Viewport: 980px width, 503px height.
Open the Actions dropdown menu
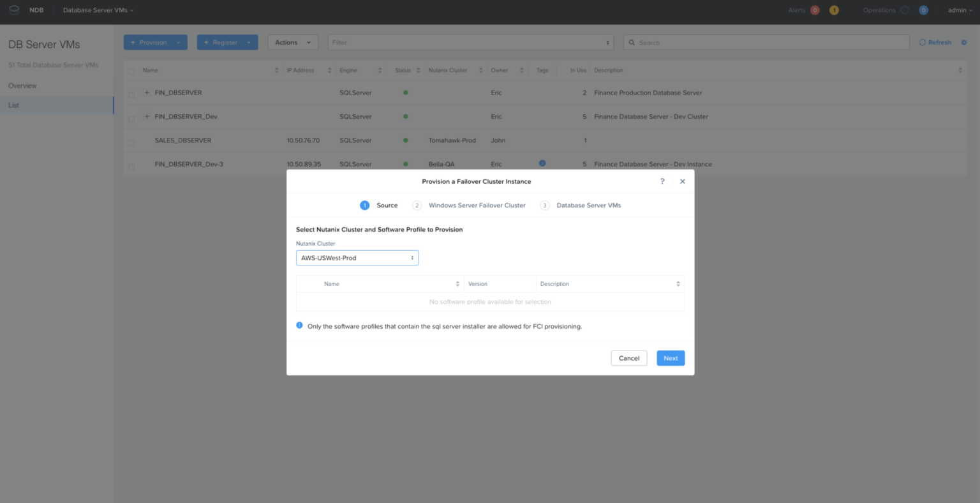point(292,42)
